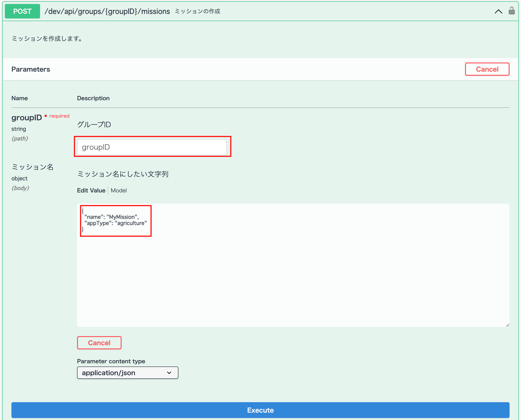Switch to the Model tab
The height and width of the screenshot is (420, 521).
click(x=118, y=190)
